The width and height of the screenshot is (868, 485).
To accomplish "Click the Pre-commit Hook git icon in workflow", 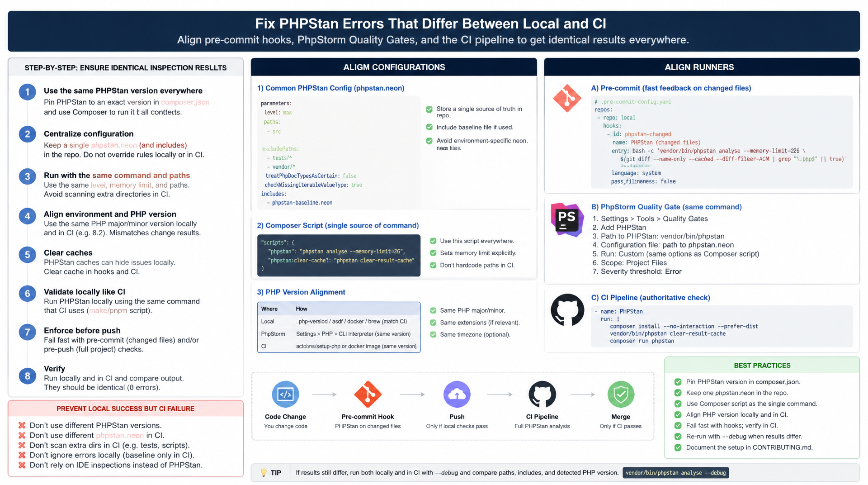I will [x=368, y=394].
